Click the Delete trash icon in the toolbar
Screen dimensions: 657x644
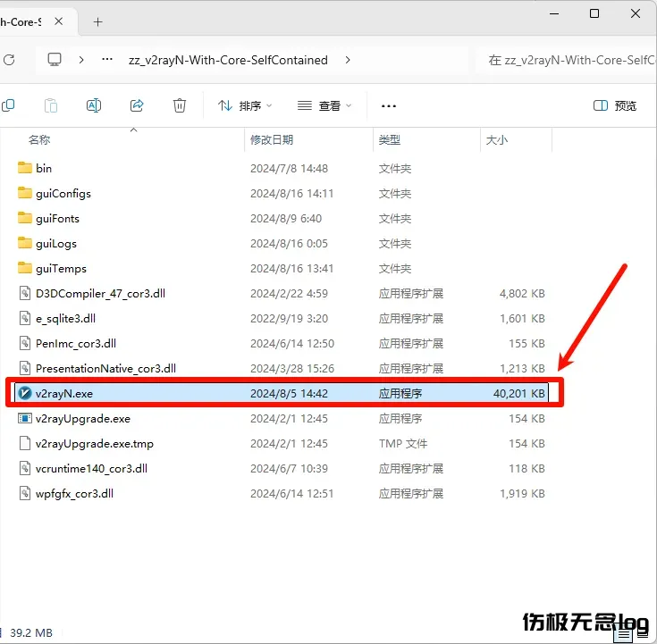pos(180,105)
